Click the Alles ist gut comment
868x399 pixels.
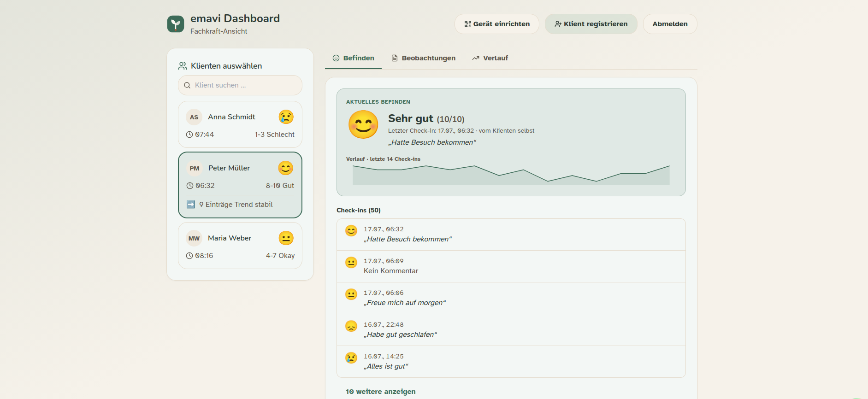click(386, 366)
